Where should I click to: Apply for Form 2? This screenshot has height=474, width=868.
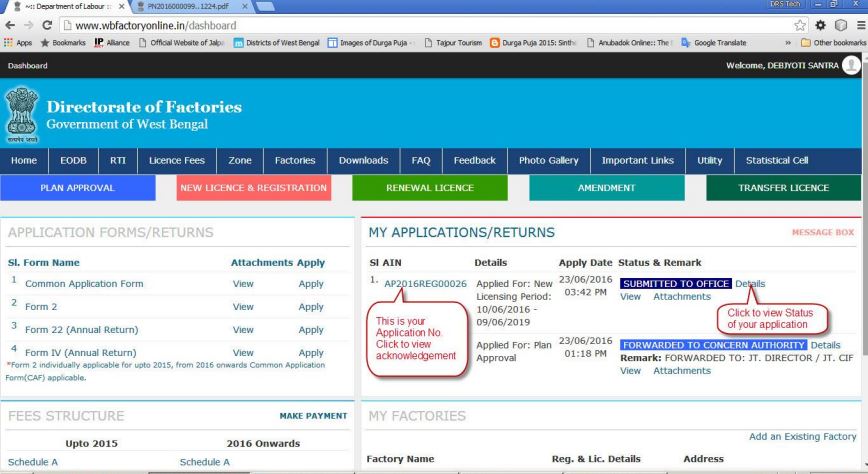(x=311, y=306)
